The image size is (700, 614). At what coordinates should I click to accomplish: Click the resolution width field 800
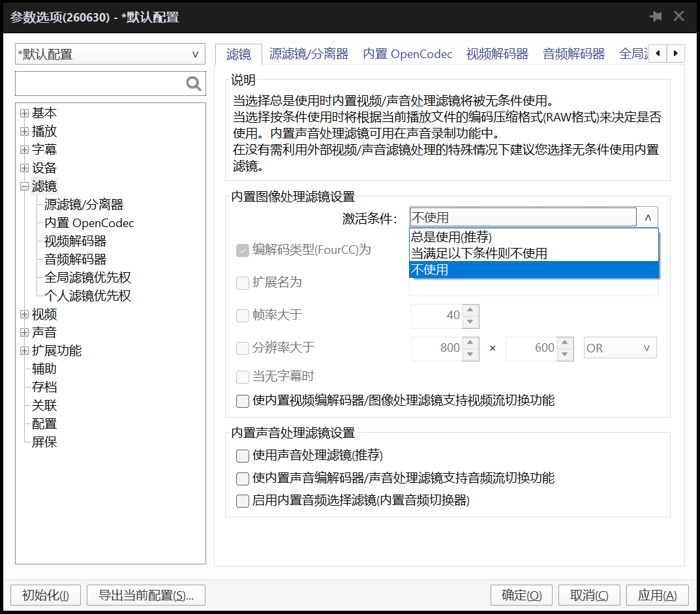pyautogui.click(x=437, y=348)
